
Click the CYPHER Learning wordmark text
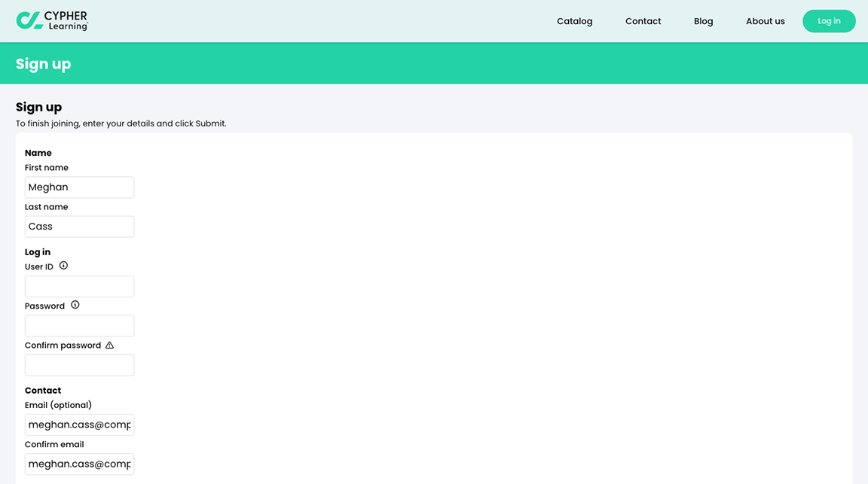(x=66, y=20)
